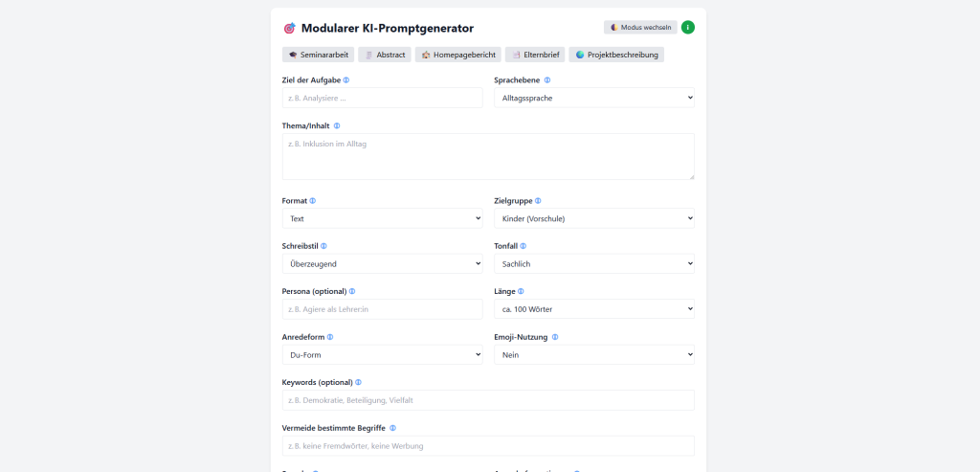
Task: Expand the Zielgruppe dropdown
Action: [593, 218]
